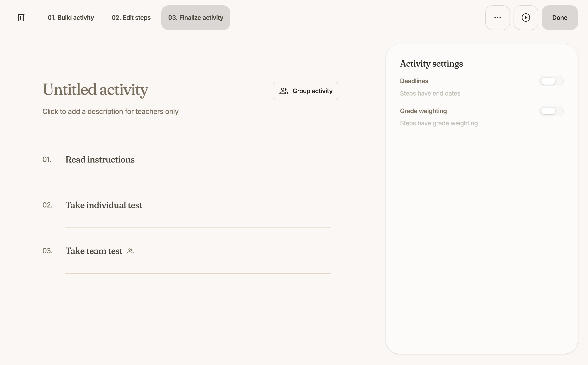The image size is (588, 365).
Task: Enable the Deadlines toggle
Action: click(551, 81)
